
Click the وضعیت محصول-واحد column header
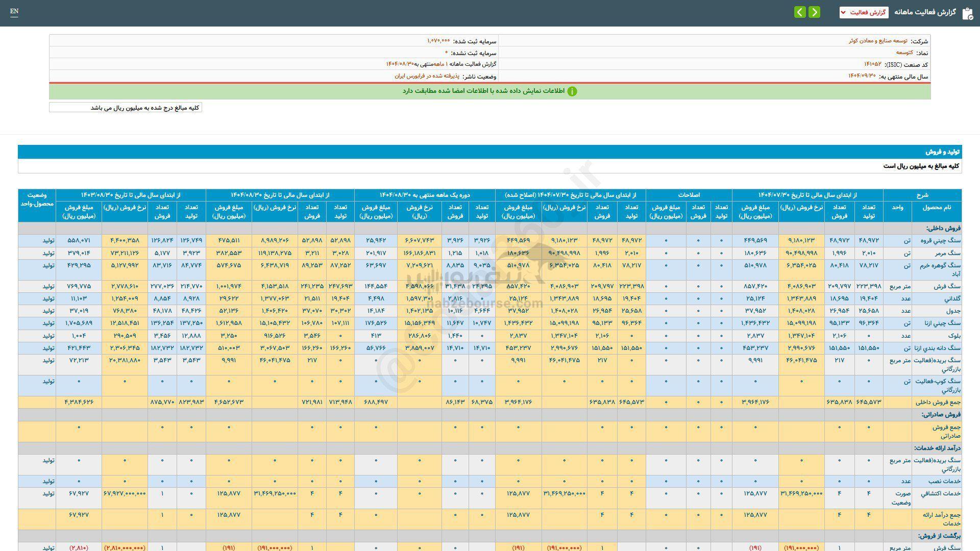(x=37, y=199)
